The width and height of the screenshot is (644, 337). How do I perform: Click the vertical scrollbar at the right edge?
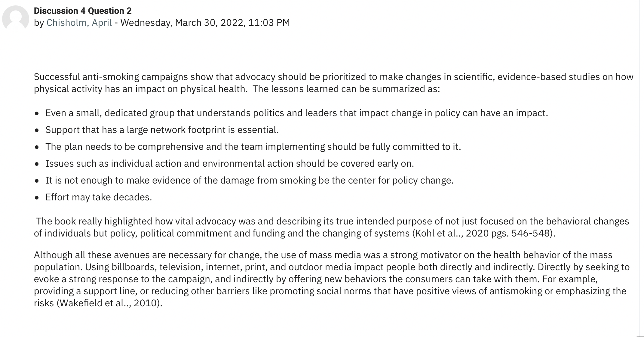click(x=641, y=168)
